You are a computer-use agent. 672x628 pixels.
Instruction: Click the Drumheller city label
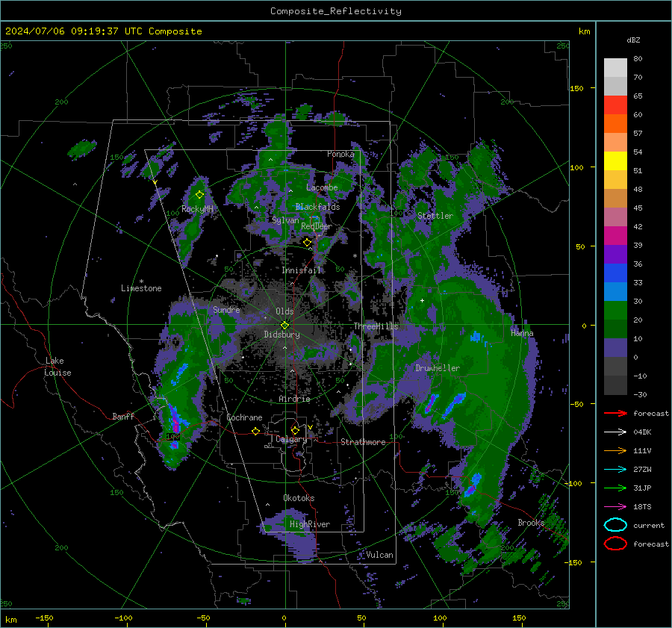(x=438, y=368)
